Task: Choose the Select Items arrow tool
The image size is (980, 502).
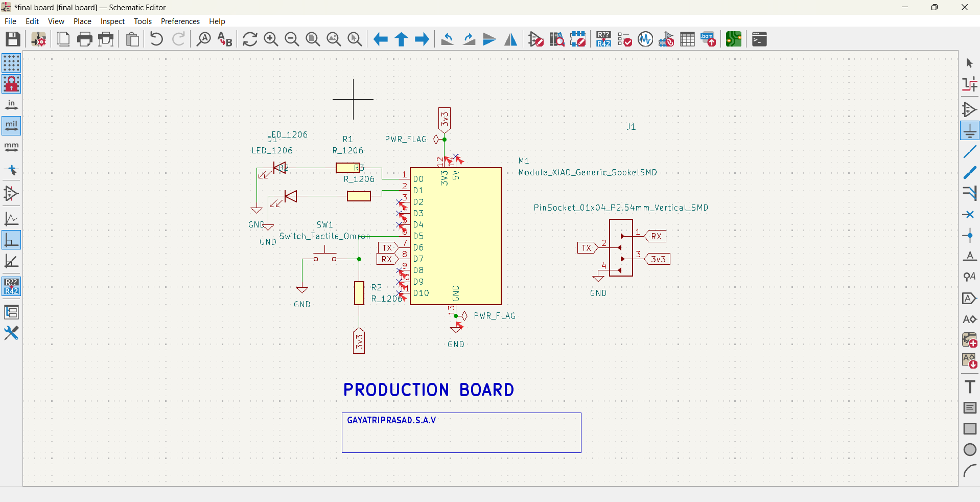Action: tap(970, 63)
